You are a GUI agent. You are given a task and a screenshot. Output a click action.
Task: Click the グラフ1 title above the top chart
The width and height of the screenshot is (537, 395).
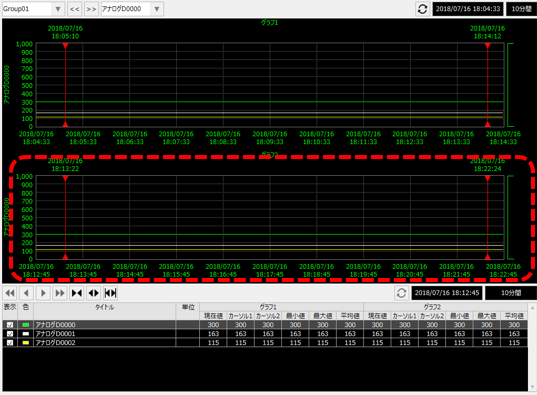pos(270,23)
